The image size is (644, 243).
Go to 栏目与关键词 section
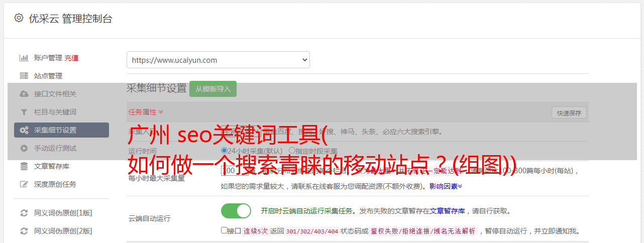click(55, 112)
